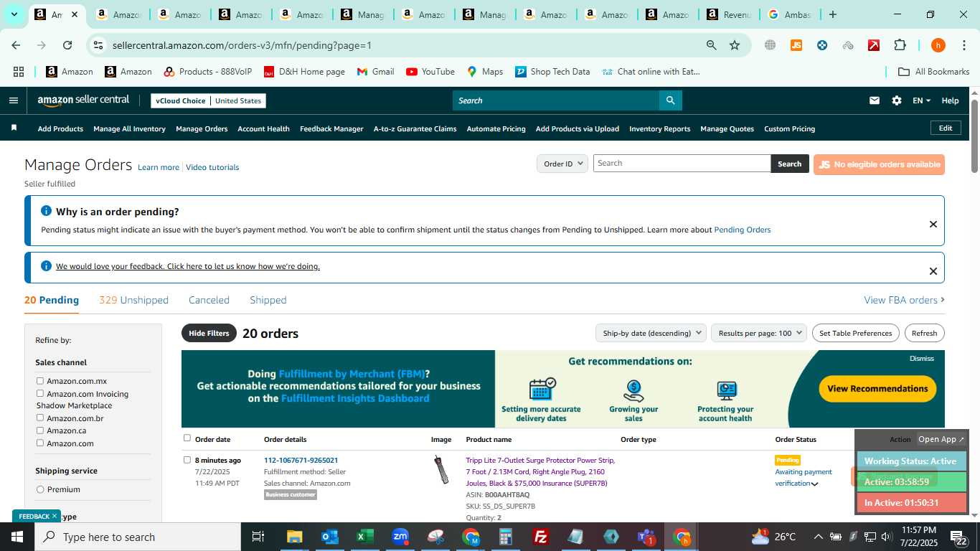
Task: Click the orange JS extension icon
Action: click(x=796, y=45)
